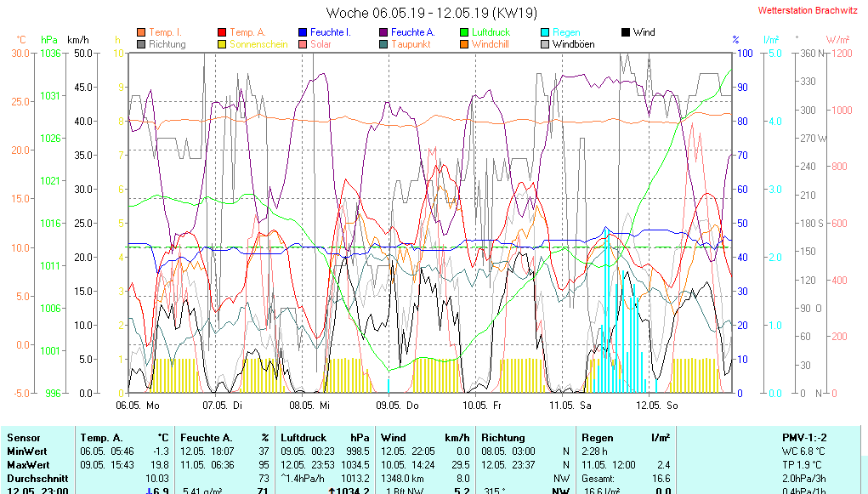
Task: Select the yellow Sonnenschein legend swatch
Action: coord(222,44)
